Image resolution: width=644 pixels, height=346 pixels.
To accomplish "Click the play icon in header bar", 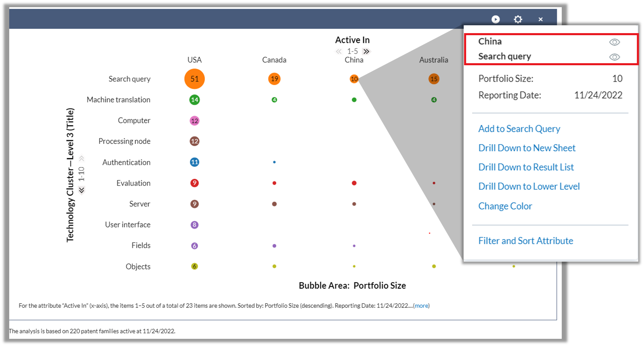I will click(x=495, y=19).
